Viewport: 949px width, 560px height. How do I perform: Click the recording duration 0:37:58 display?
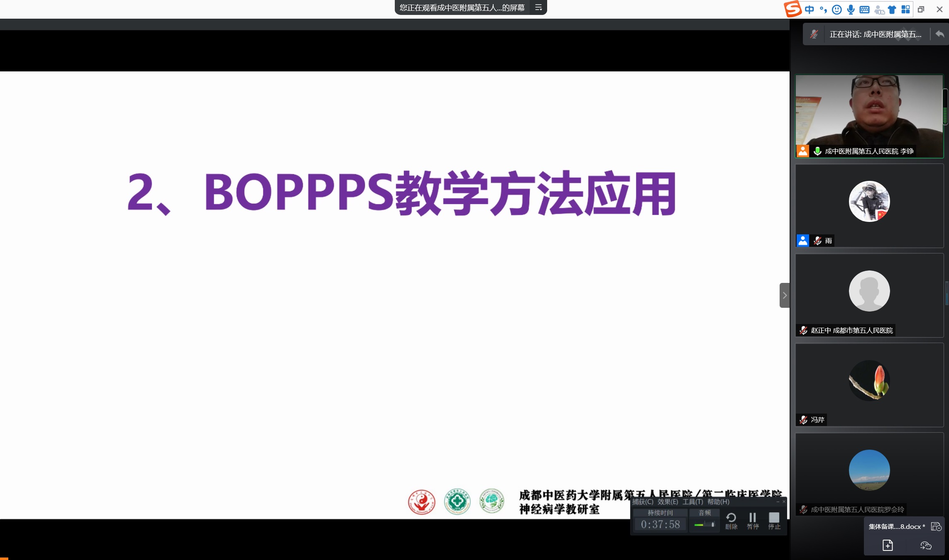[660, 524]
